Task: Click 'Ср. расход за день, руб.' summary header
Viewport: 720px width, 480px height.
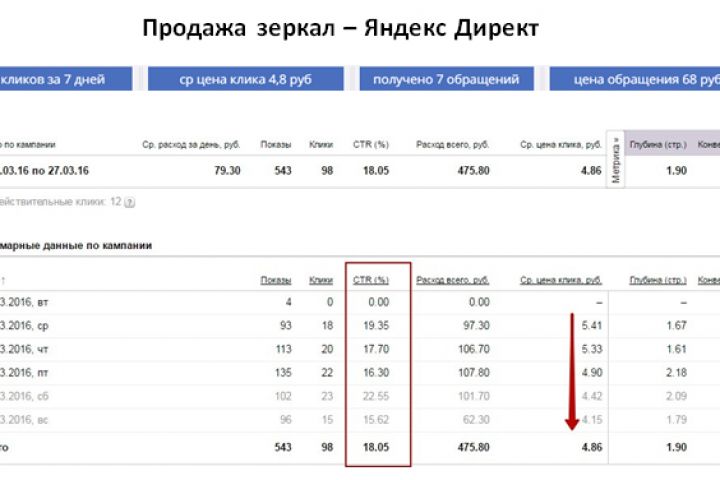Action: pos(191,144)
